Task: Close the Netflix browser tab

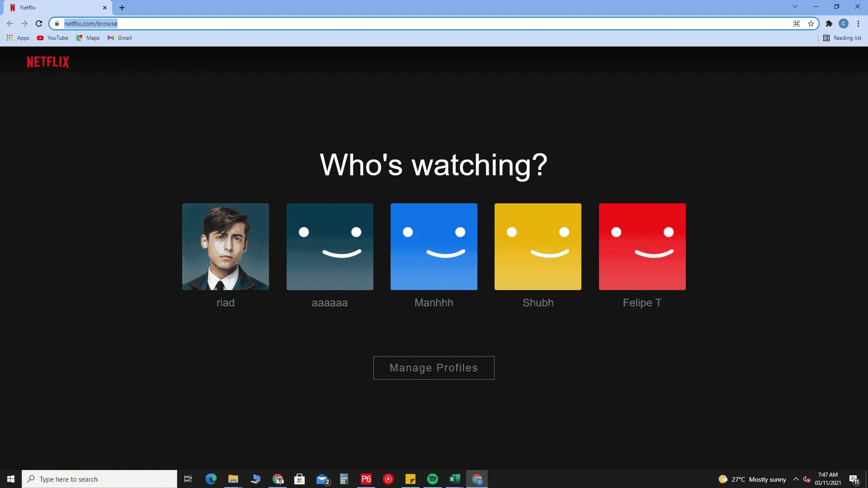Action: (x=105, y=8)
